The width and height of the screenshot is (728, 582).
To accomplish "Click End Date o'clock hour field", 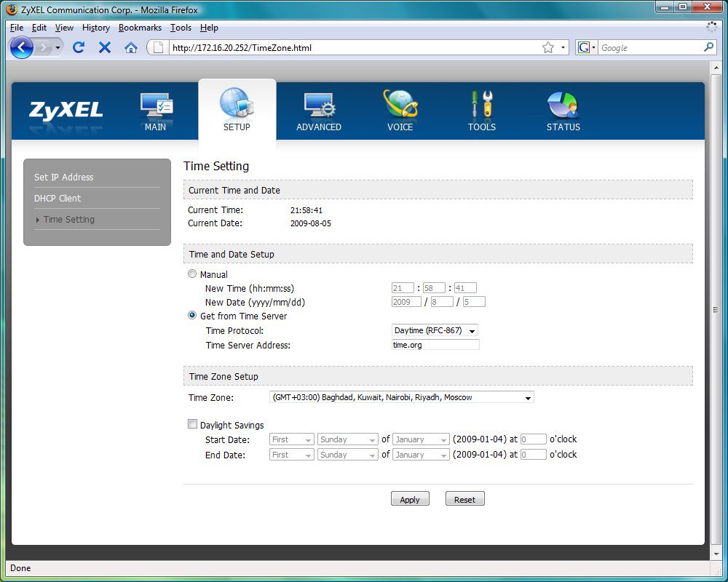I will [x=533, y=455].
